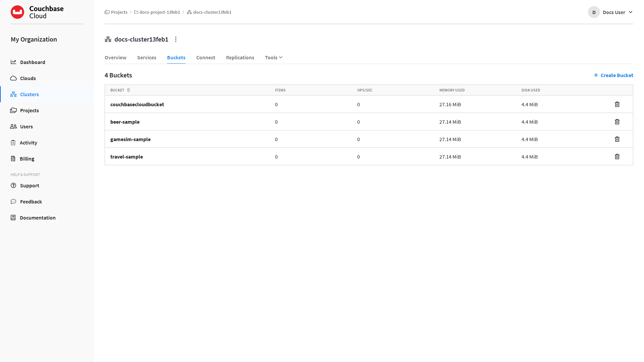Go to the Connect tab
Viewport: 644px width, 362px height.
pyautogui.click(x=206, y=58)
